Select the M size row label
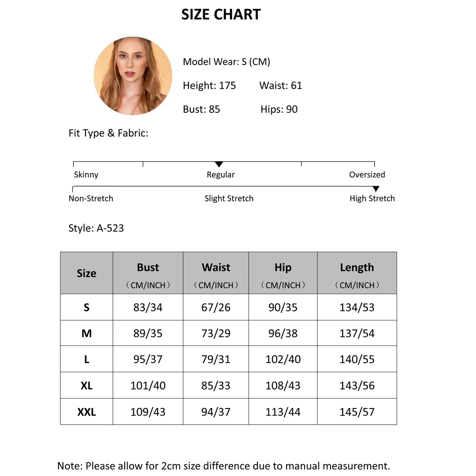This screenshot has width=476, height=476. point(87,334)
